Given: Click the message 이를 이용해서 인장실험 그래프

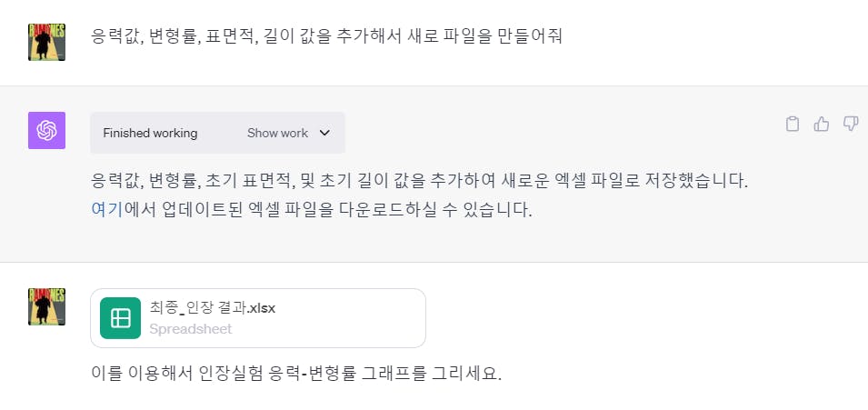Looking at the screenshot, I should coord(296,374).
